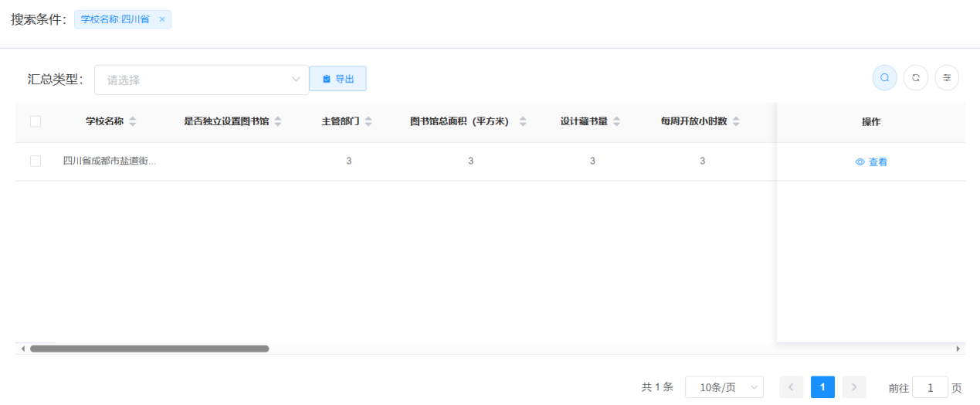The width and height of the screenshot is (980, 405).
Task: Click the round search icon button
Action: tap(884, 78)
